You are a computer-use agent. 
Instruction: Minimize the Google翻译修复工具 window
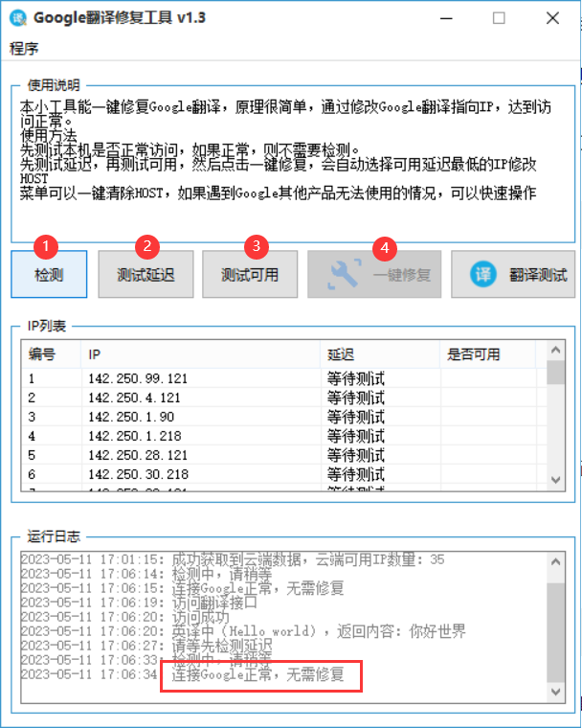click(x=446, y=18)
